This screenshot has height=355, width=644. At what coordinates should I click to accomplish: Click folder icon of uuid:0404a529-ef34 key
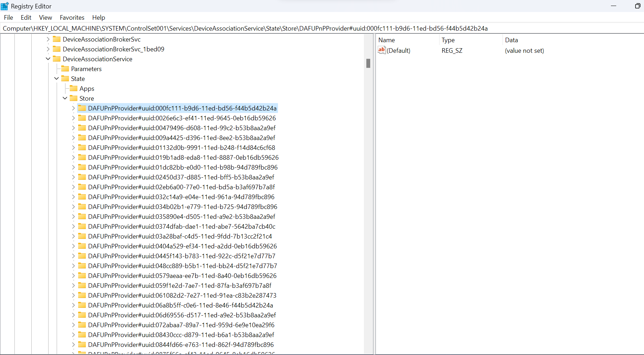82,246
